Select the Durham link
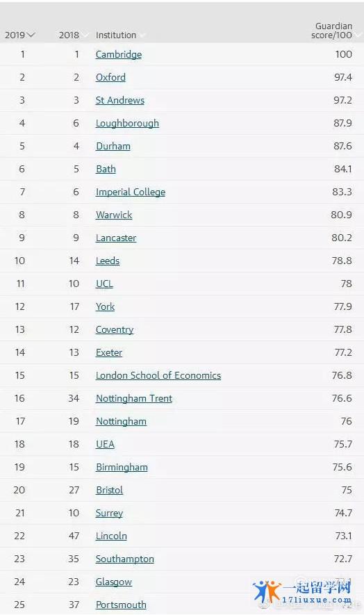Screen dimensions: 364x615 [x=113, y=147]
